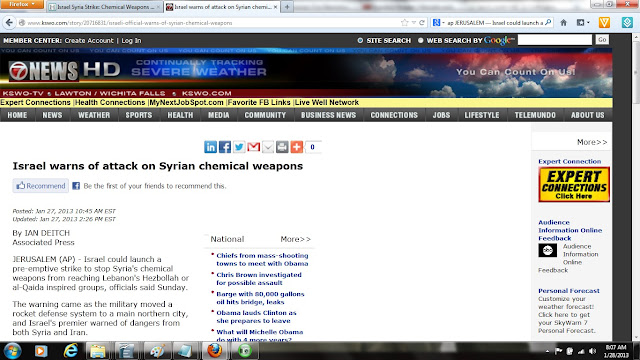Image resolution: width=640 pixels, height=360 pixels.
Task: Open the Live Well Network link
Action: (327, 102)
